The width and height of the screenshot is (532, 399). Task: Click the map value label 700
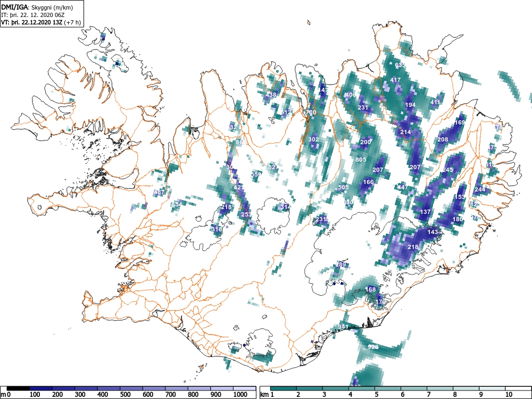tap(311, 112)
